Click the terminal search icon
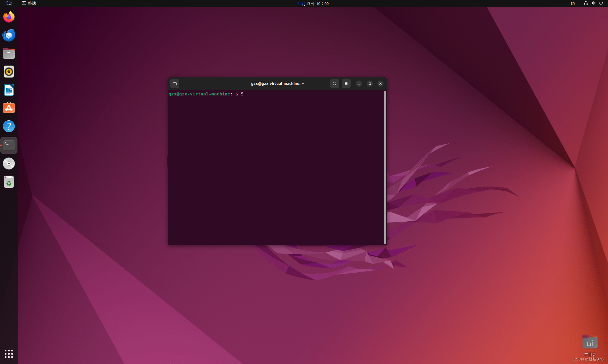The image size is (608, 364). (335, 84)
